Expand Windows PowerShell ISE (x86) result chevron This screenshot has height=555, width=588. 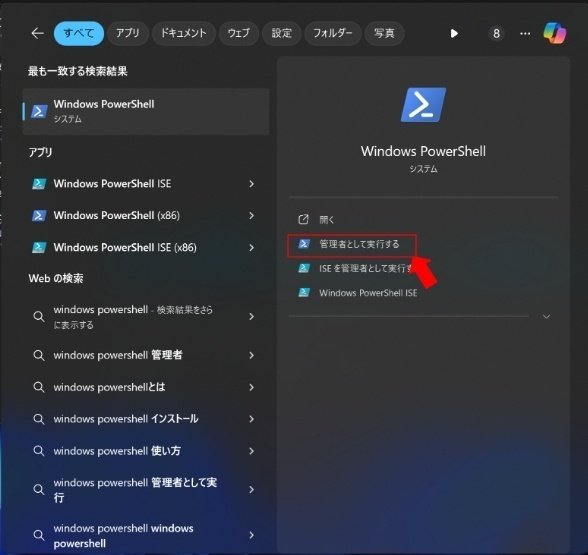pos(252,248)
